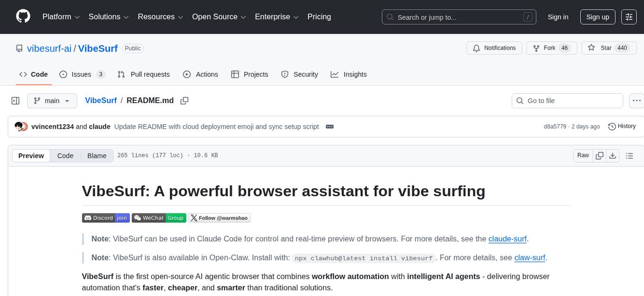
Task: Copy the README.md file path
Action: [184, 100]
